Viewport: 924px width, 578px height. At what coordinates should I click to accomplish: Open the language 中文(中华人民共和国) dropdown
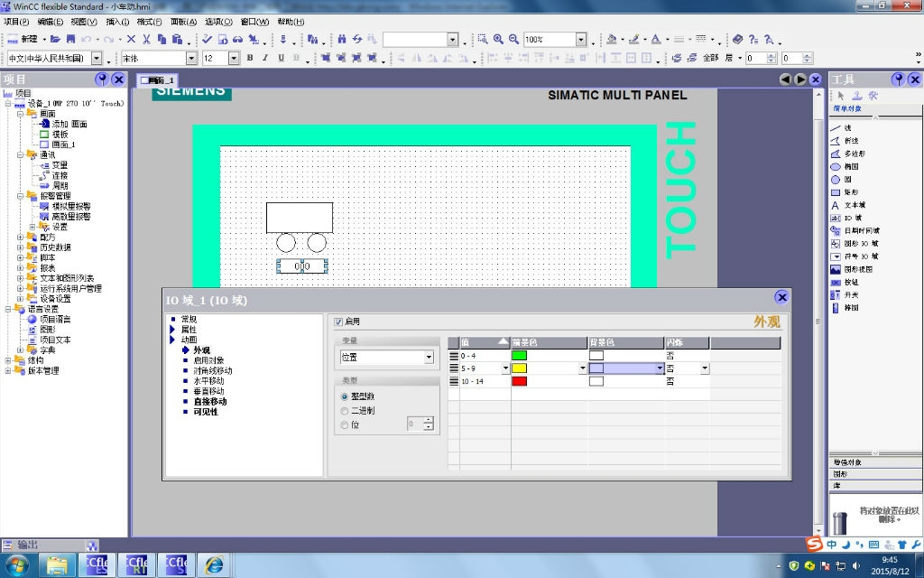click(x=97, y=59)
